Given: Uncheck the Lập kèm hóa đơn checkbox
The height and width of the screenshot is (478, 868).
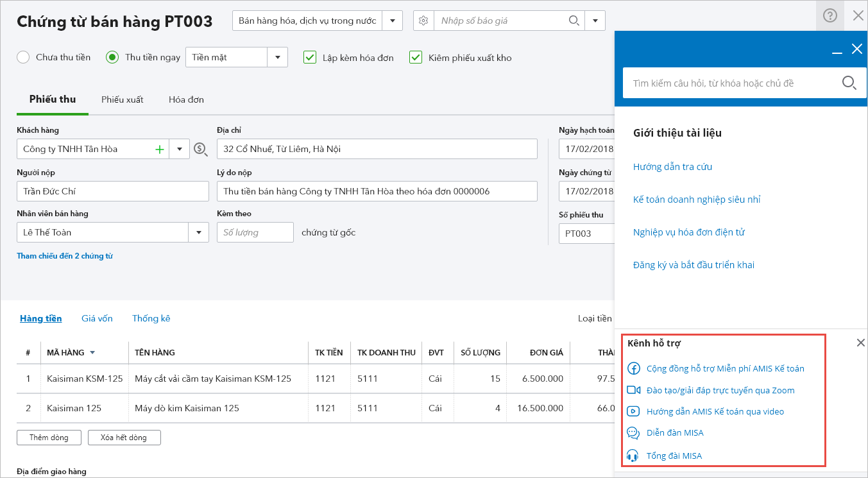Looking at the screenshot, I should coord(310,58).
